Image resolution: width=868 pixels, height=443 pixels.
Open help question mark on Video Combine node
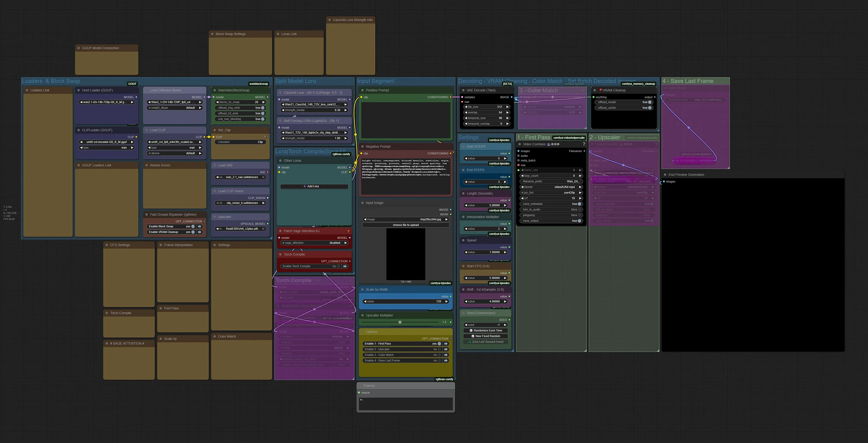pos(584,144)
